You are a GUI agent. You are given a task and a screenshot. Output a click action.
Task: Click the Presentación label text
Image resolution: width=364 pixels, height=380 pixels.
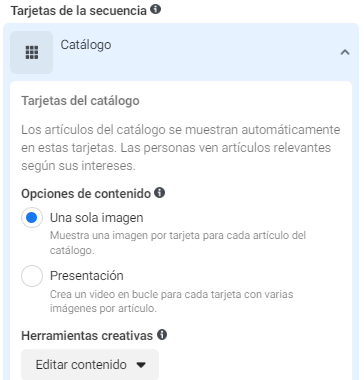coord(87,276)
